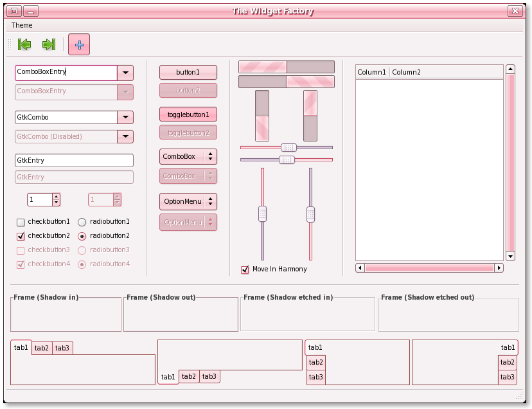
Task: Click the disabled togglebutton2
Action: pyautogui.click(x=188, y=132)
